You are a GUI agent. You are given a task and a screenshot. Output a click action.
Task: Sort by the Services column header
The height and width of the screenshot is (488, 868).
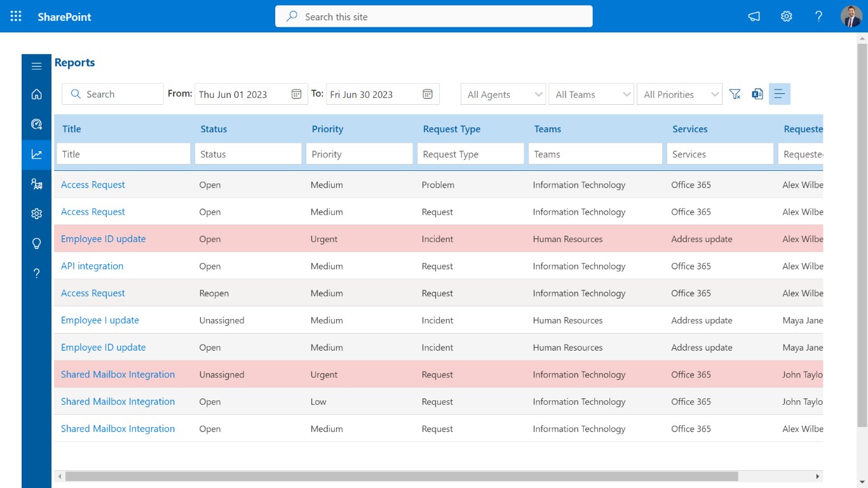tap(690, 129)
